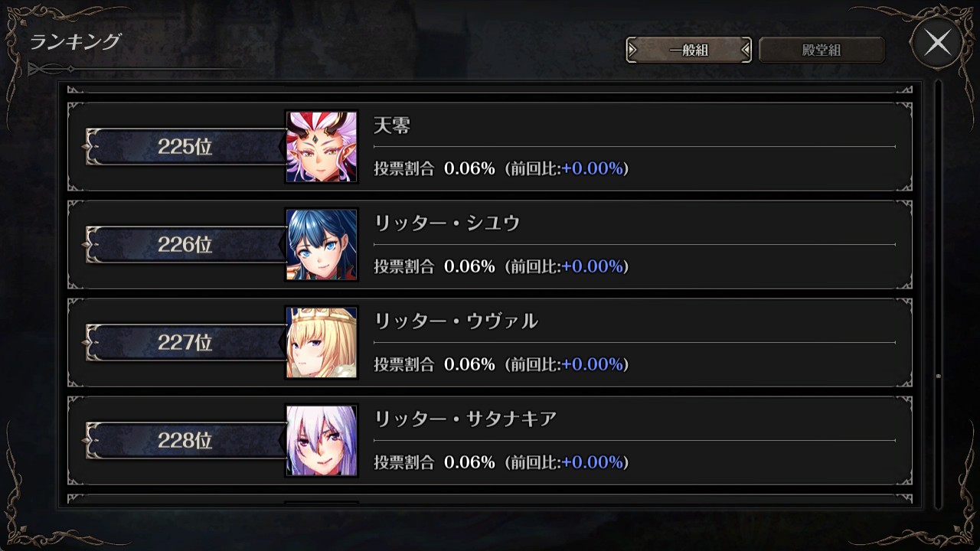Click the 天零 character portrait

[322, 147]
